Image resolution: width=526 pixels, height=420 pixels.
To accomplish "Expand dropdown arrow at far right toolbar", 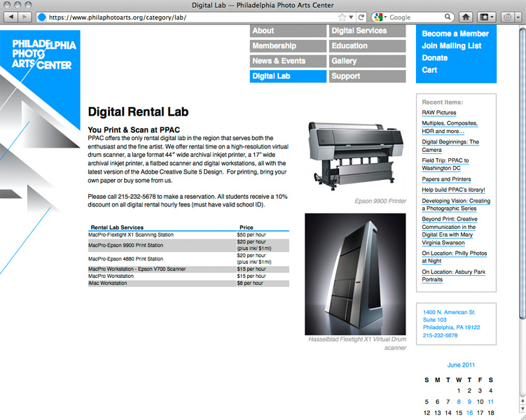I will (x=518, y=17).
